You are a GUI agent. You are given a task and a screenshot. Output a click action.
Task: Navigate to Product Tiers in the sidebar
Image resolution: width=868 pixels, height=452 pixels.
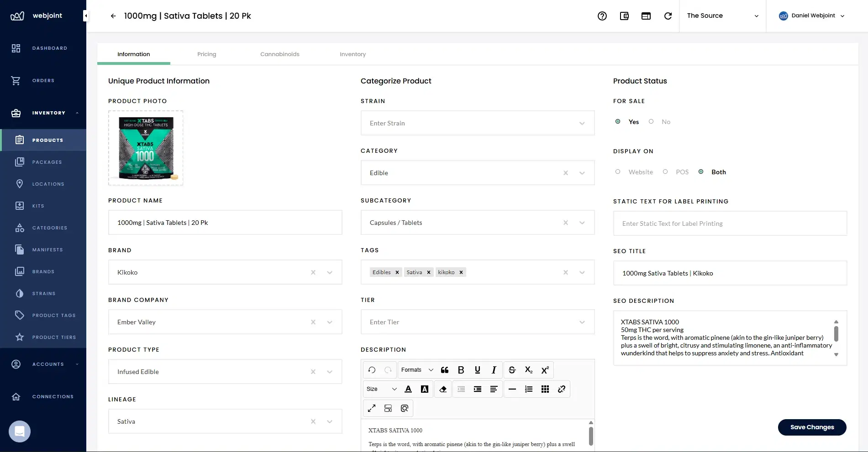54,337
